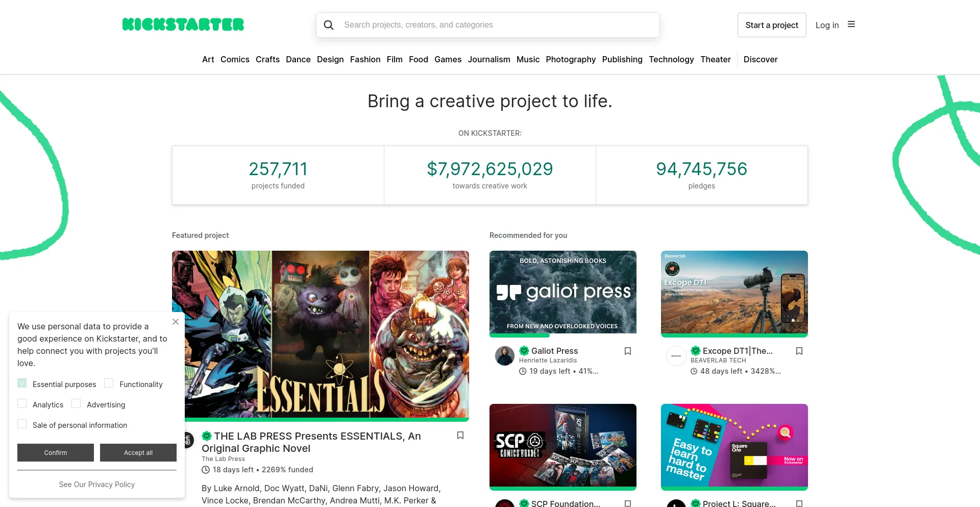Click clock icon beside 18 days left

point(206,470)
